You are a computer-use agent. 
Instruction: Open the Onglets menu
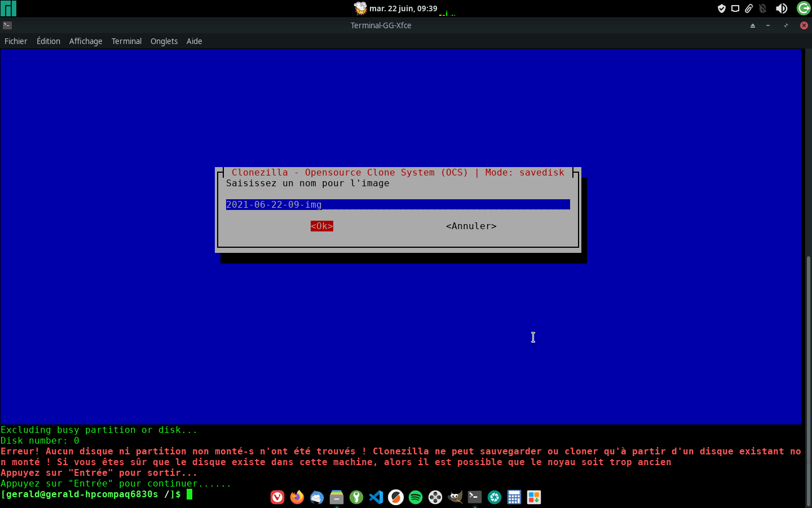pyautogui.click(x=164, y=41)
